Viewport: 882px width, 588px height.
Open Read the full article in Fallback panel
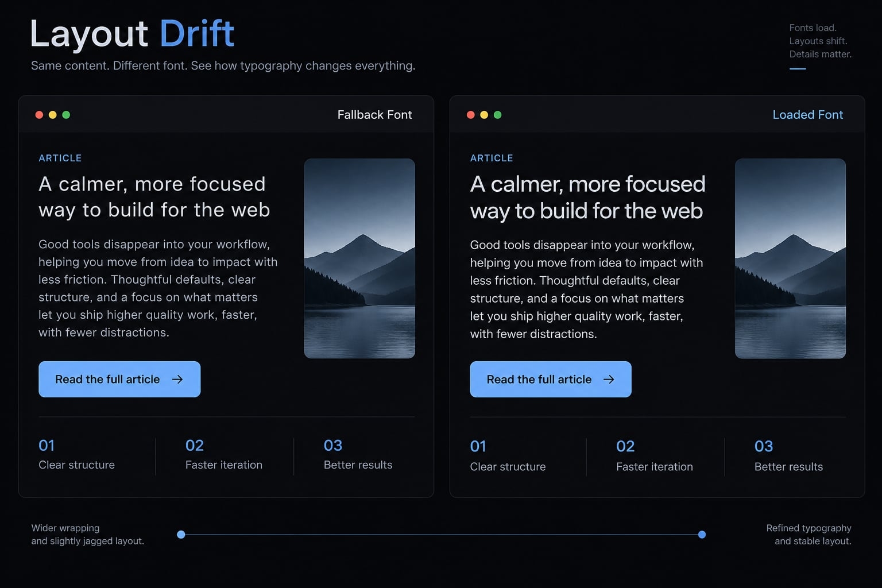[119, 379]
